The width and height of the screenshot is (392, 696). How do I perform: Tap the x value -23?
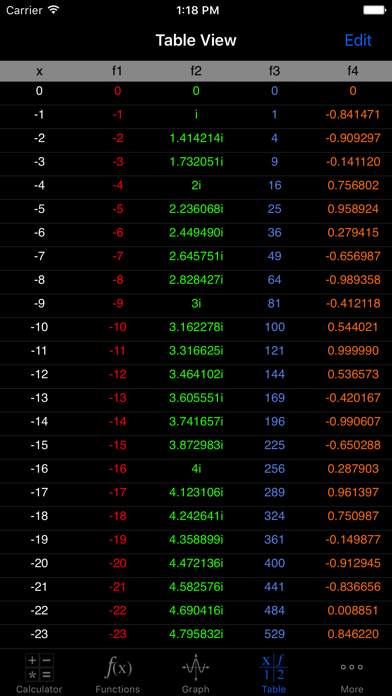(40, 634)
